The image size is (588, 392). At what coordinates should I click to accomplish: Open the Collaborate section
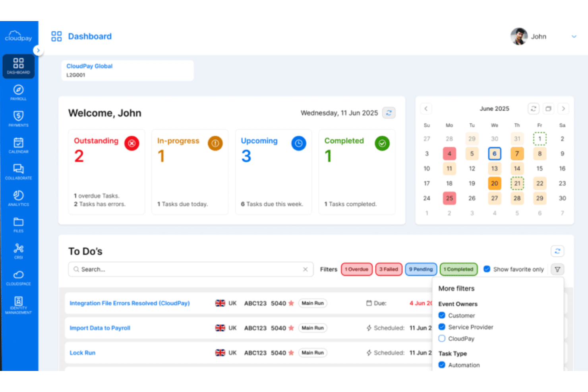18,172
